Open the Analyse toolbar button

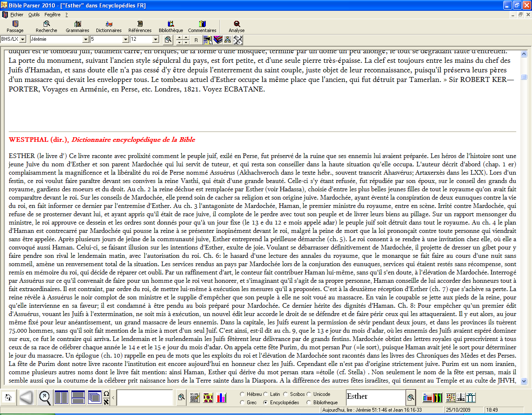pos(236,27)
